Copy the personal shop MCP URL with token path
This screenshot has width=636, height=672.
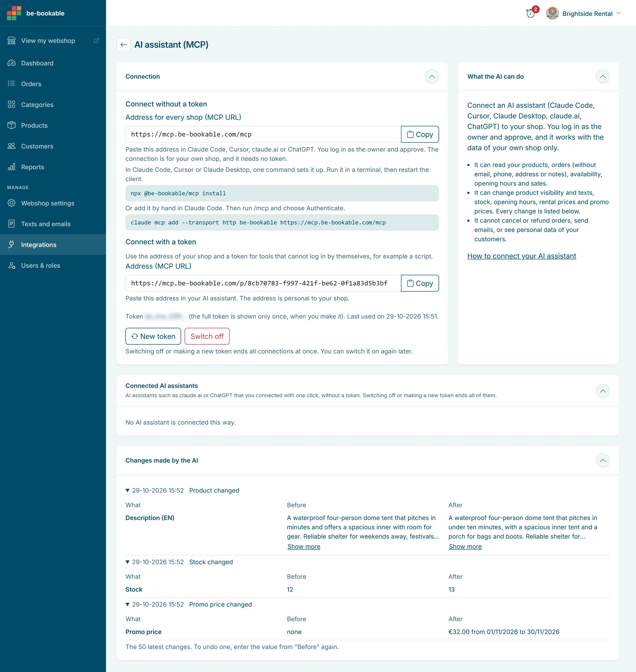click(x=420, y=283)
